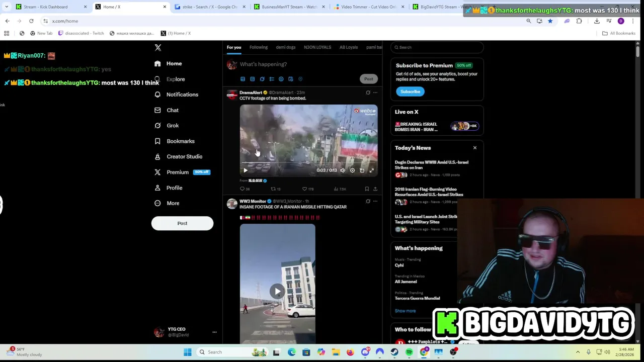
Task: Bookmark this page star icon
Action: click(x=550, y=21)
